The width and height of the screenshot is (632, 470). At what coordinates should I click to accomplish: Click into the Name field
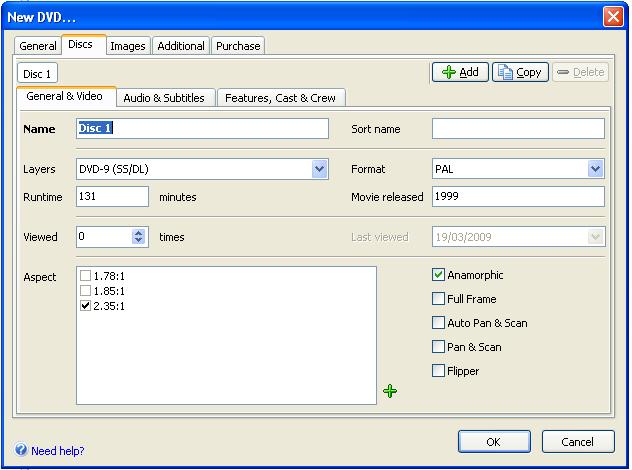pos(202,129)
